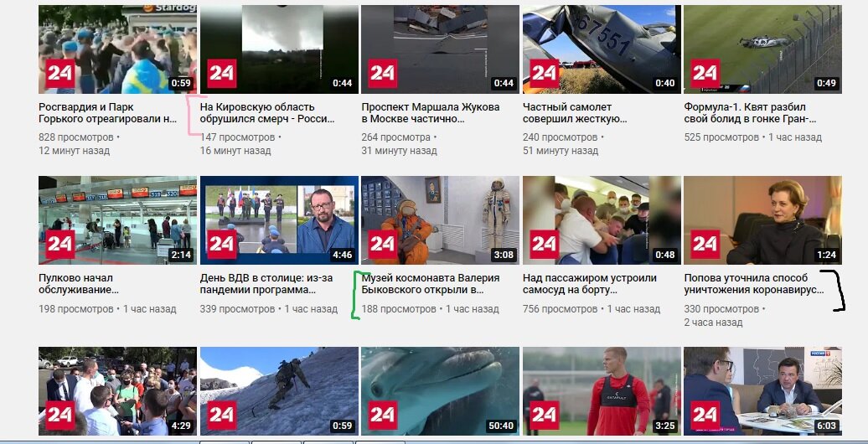Click Музей космонавта Валерия Быковского title
The height and width of the screenshot is (444, 868).
pyautogui.click(x=430, y=284)
